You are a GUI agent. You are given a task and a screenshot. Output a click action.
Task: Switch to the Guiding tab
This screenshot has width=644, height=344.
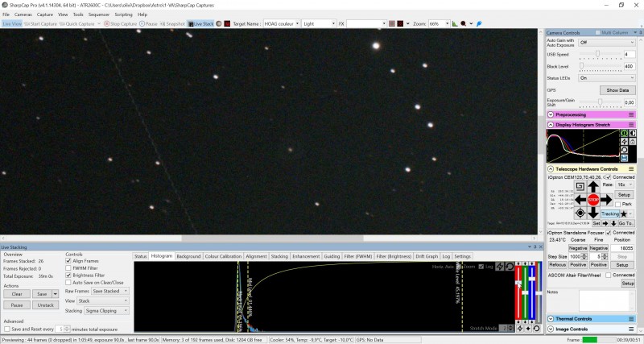pos(332,256)
